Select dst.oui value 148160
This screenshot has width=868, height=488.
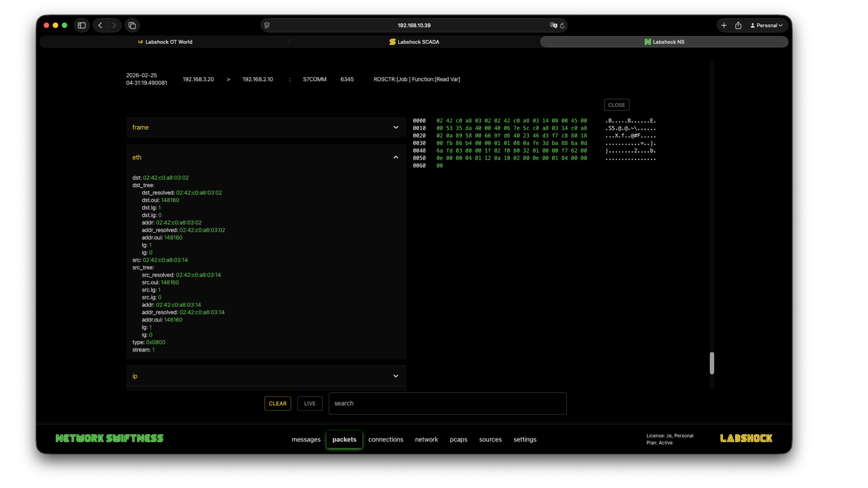pos(170,200)
